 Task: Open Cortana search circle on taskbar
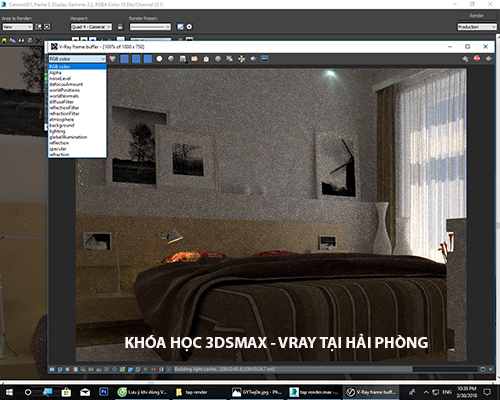point(28,392)
